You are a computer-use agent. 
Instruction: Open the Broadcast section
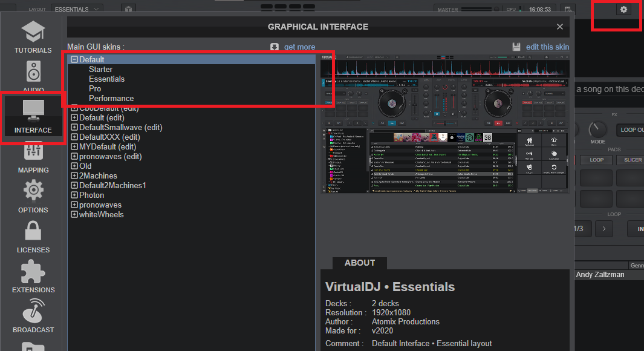point(33,317)
